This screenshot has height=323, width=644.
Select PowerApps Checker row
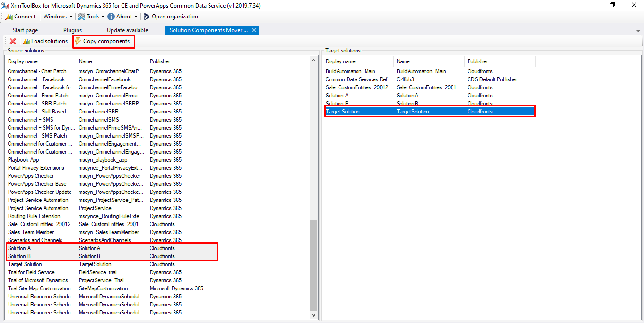[x=111, y=176]
